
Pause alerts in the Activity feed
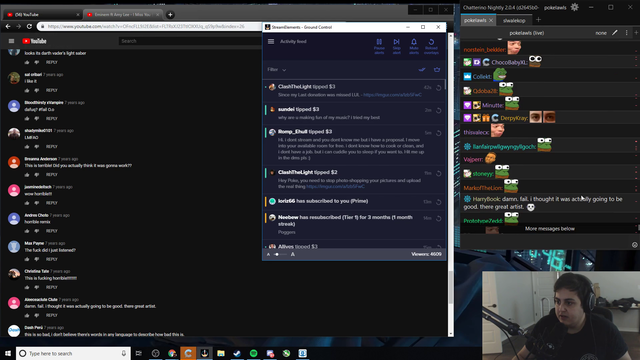click(379, 46)
